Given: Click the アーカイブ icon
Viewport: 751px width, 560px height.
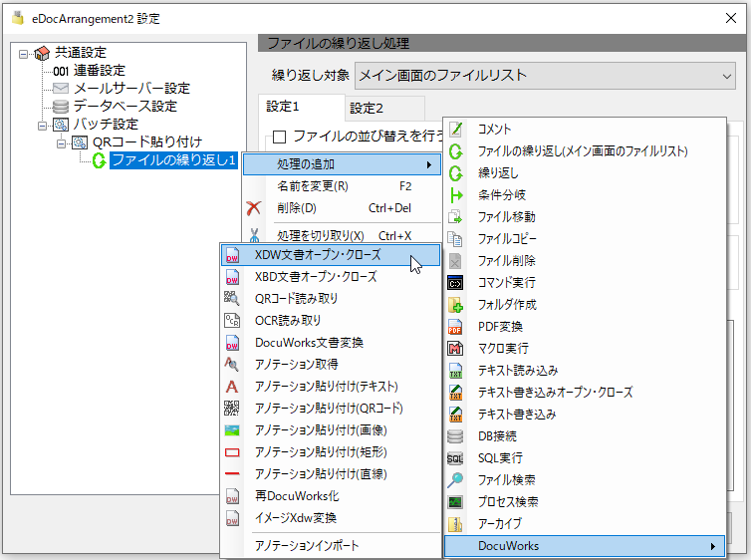Looking at the screenshot, I should [x=455, y=524].
